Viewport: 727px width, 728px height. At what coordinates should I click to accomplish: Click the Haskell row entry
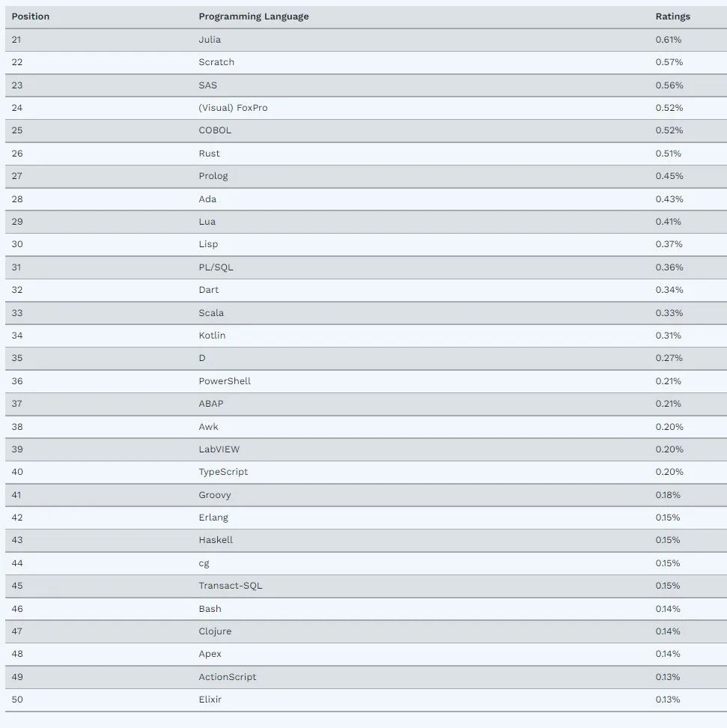click(x=216, y=540)
